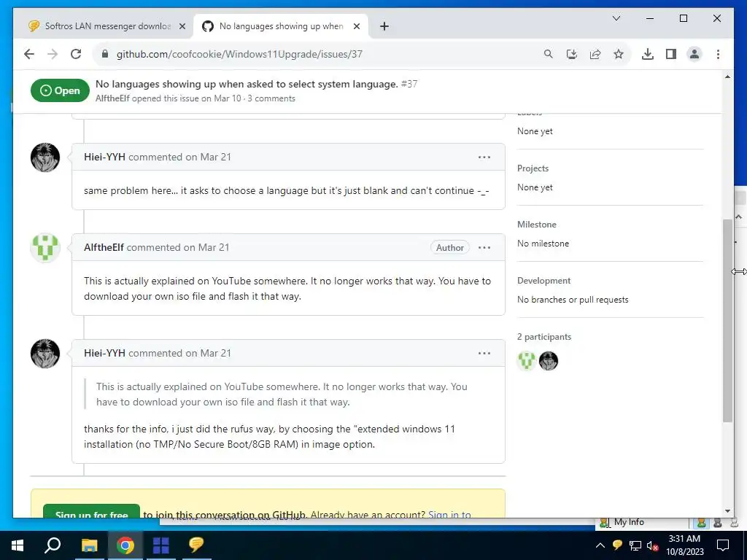Viewport: 747px width, 560px height.
Task: Open File Explorer from the taskbar
Action: pos(89,545)
